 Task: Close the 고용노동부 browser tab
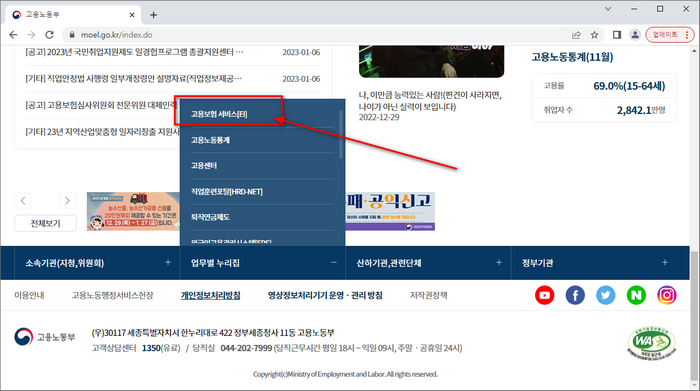(x=132, y=15)
